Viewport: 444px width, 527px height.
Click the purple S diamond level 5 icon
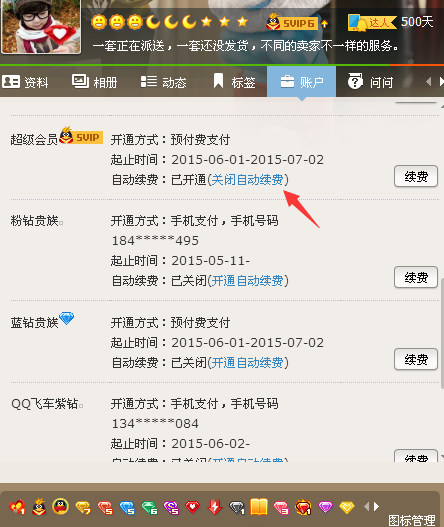[x=171, y=508]
